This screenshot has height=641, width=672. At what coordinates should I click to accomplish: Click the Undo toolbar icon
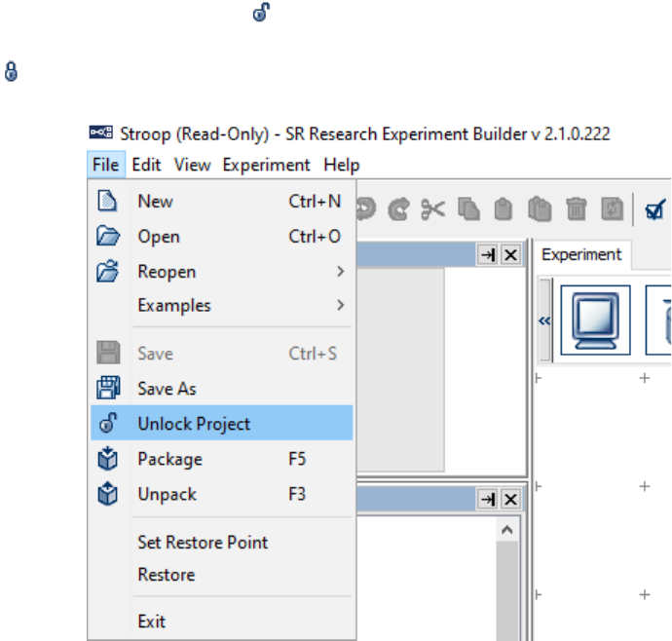(x=366, y=209)
